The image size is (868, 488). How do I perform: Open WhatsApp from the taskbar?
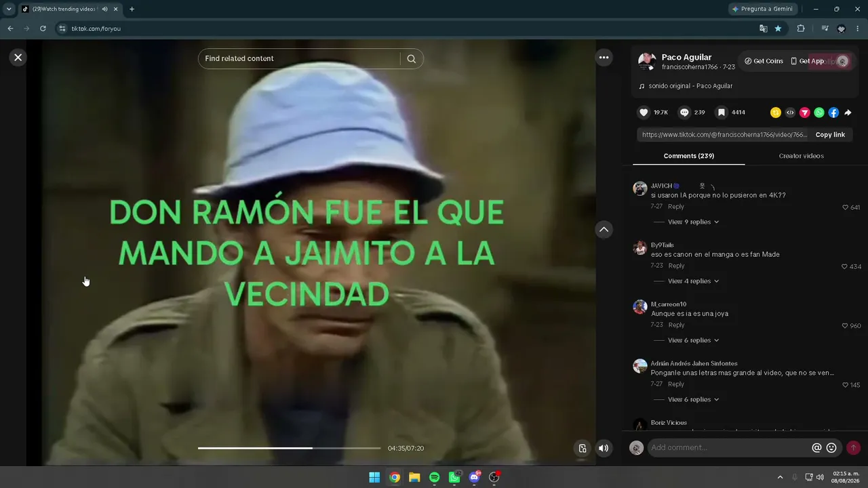pyautogui.click(x=454, y=477)
